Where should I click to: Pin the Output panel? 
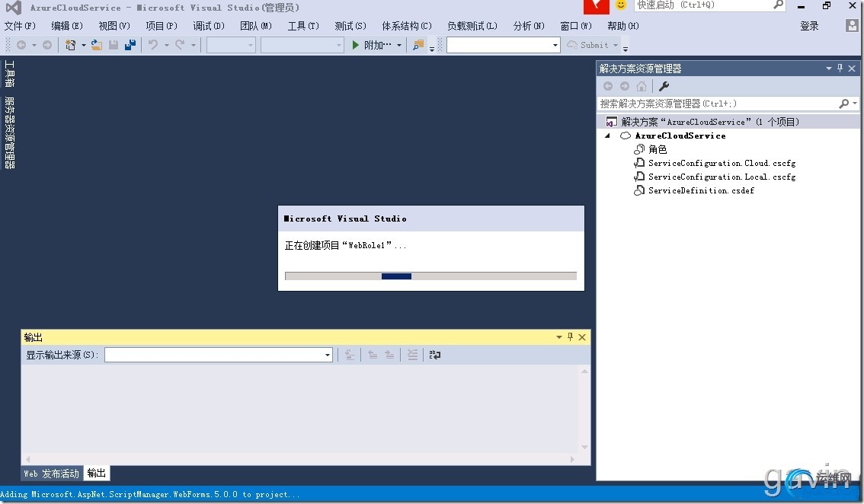[x=571, y=337]
